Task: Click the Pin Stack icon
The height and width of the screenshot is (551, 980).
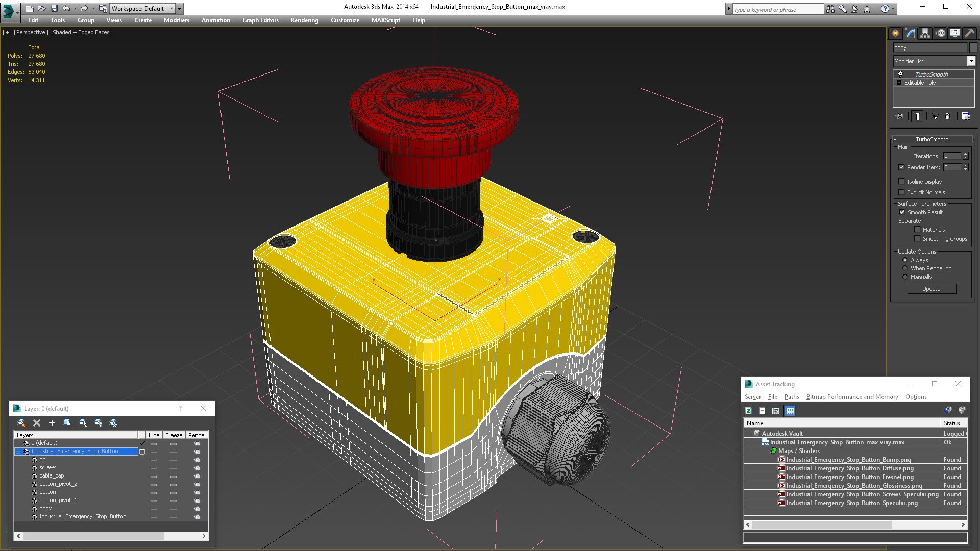Action: (x=900, y=116)
